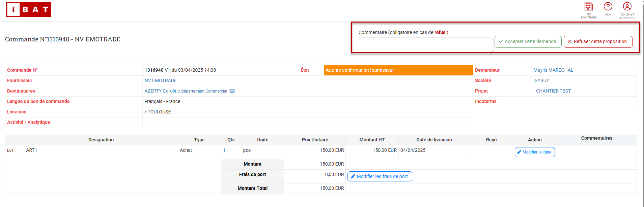Open the CHANTIER TEST project link
Viewport: 644px width, 207px height.
click(x=552, y=91)
